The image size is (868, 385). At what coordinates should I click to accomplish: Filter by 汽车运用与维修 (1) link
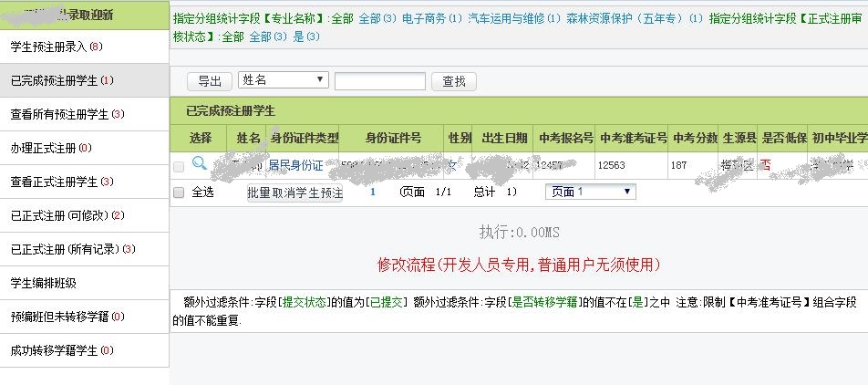point(514,18)
